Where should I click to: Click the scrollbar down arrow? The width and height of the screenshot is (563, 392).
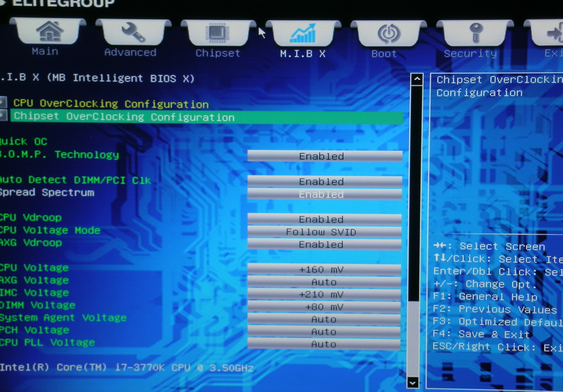[x=413, y=383]
